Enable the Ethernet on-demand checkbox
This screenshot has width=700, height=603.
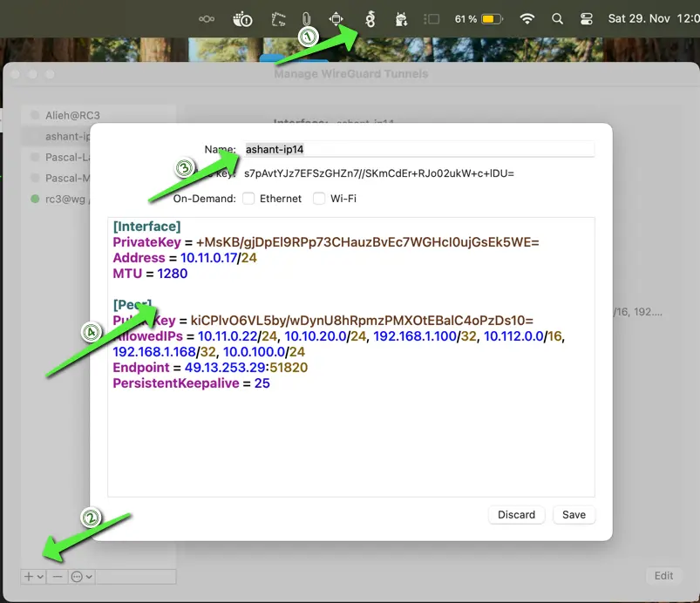pyautogui.click(x=248, y=199)
